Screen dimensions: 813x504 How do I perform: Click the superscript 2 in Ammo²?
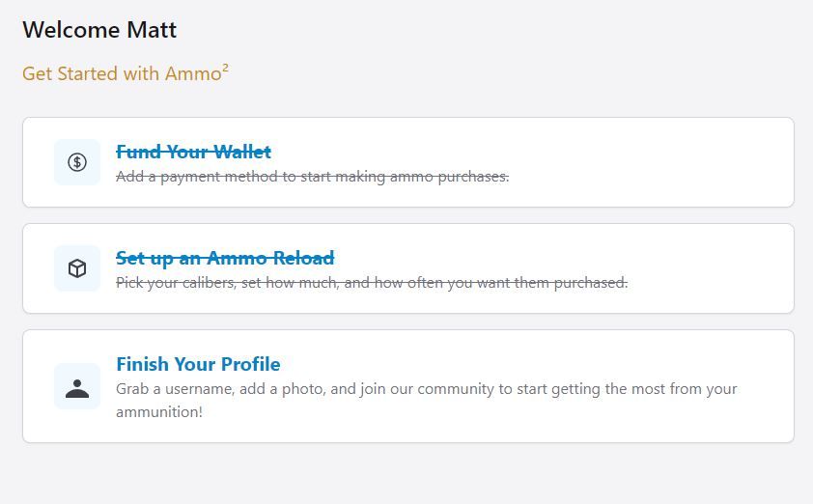coord(225,69)
